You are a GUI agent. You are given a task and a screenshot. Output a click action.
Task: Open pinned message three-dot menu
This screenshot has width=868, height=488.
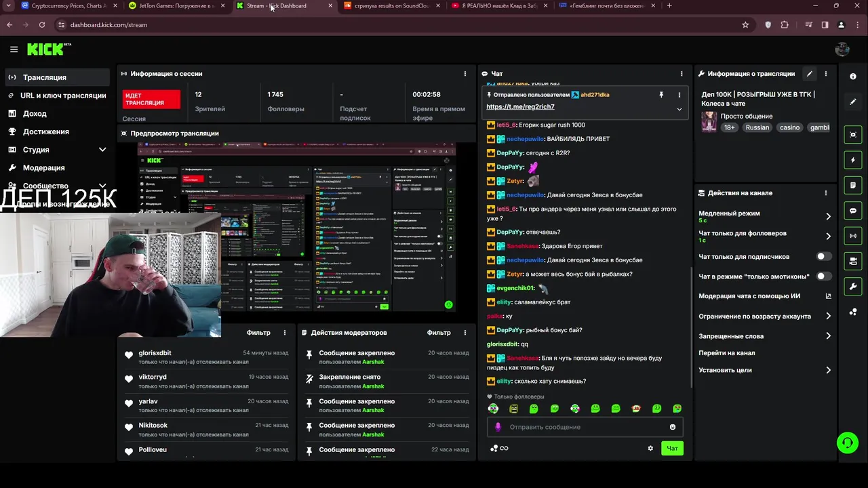coord(679,95)
